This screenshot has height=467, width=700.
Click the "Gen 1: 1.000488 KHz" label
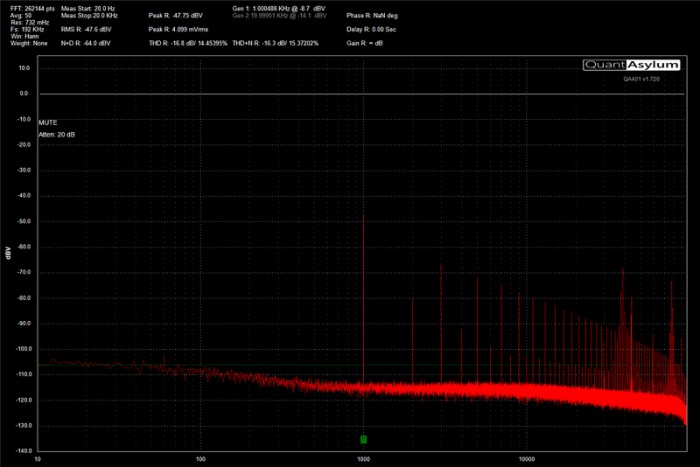pos(279,8)
